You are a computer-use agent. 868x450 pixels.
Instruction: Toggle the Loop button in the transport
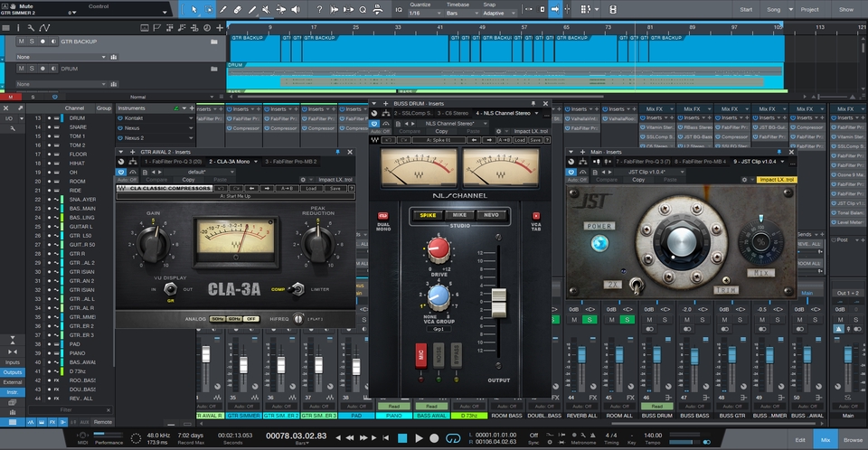tap(453, 438)
